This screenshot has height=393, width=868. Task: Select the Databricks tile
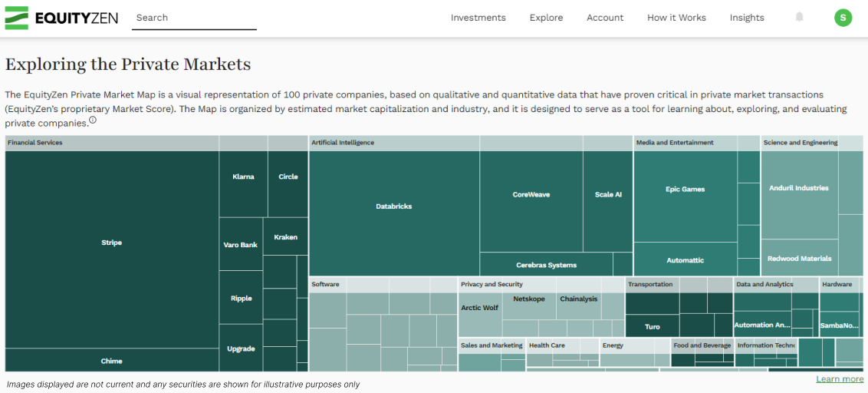pyautogui.click(x=394, y=213)
